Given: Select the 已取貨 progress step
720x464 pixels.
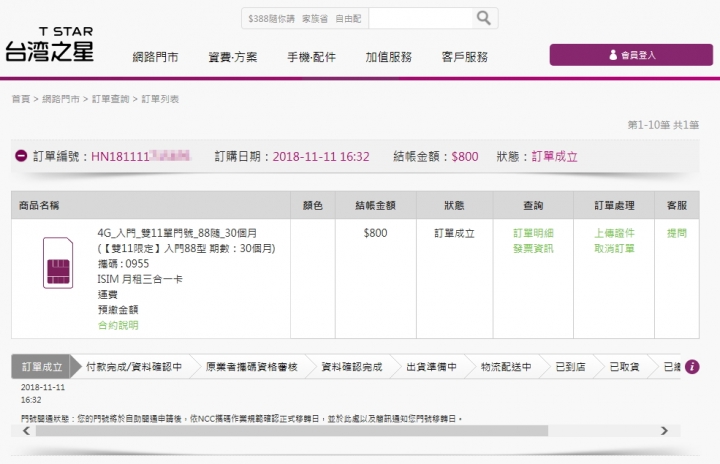Looking at the screenshot, I should pyautogui.click(x=624, y=367).
